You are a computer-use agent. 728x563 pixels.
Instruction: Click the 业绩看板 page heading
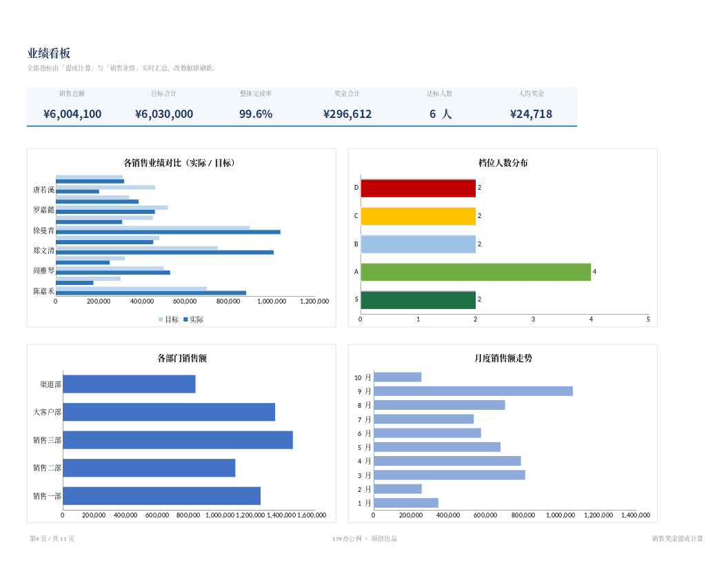(x=49, y=53)
